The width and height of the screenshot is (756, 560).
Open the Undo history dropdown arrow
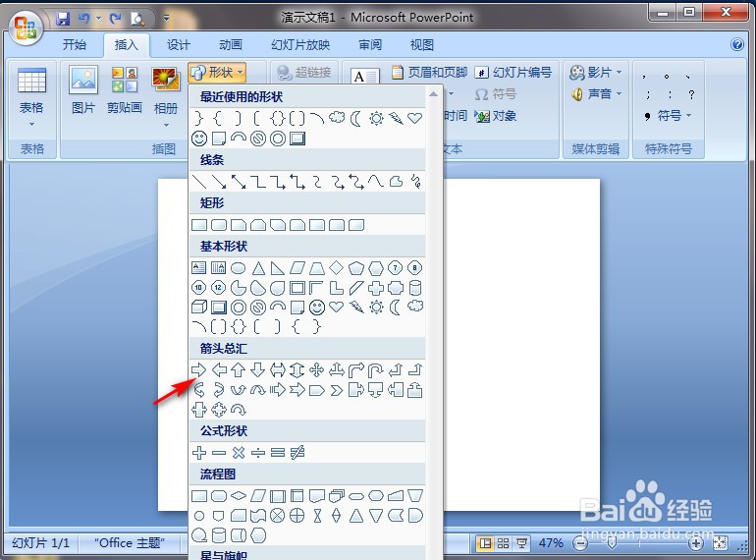tap(98, 19)
